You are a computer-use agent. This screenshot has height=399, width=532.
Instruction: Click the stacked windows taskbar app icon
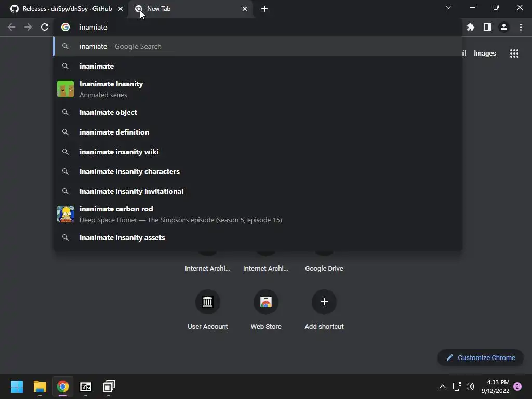[109, 387]
